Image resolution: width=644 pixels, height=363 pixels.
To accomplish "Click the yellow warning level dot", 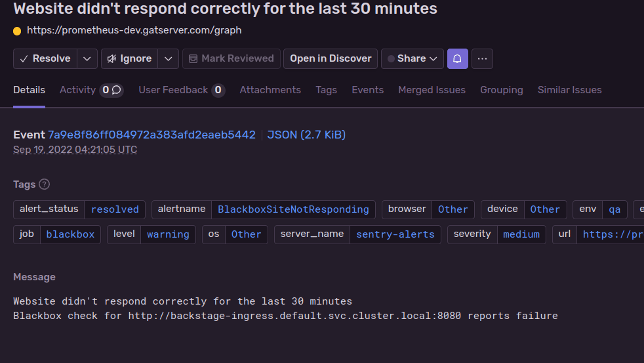I will pos(17,31).
